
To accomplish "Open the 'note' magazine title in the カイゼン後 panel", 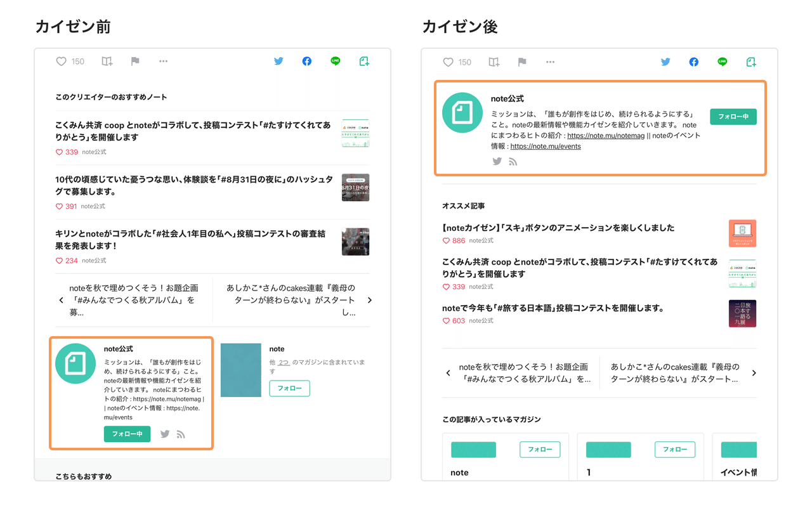I will (x=459, y=473).
